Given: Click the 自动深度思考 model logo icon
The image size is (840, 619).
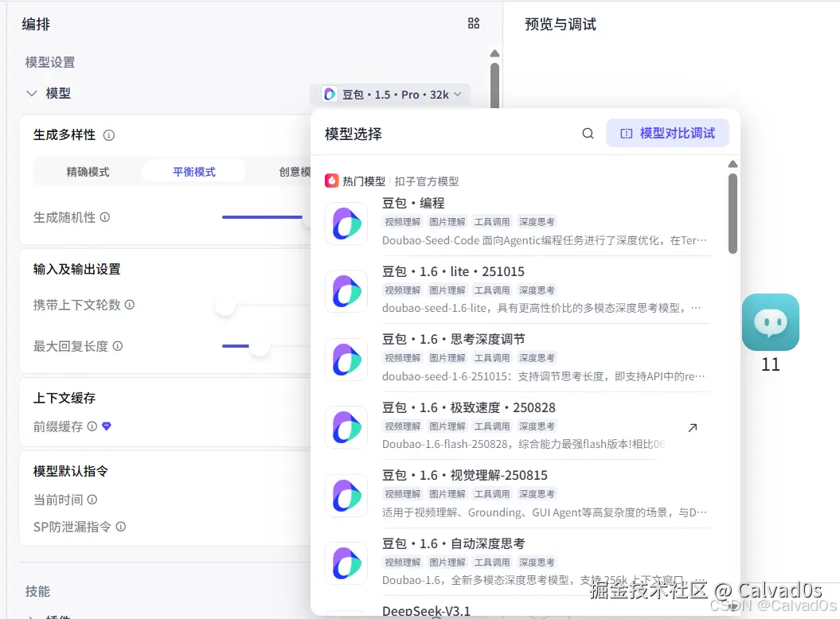Looking at the screenshot, I should click(x=346, y=563).
